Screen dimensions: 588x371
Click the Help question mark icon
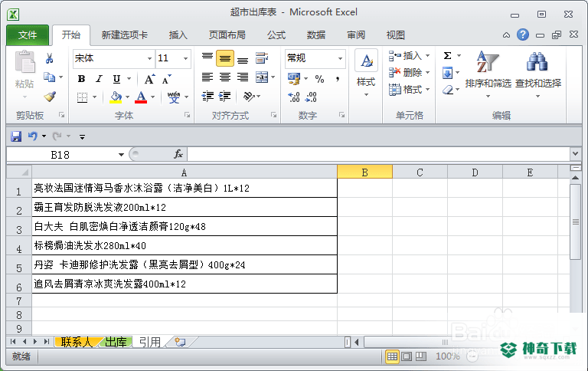(523, 35)
